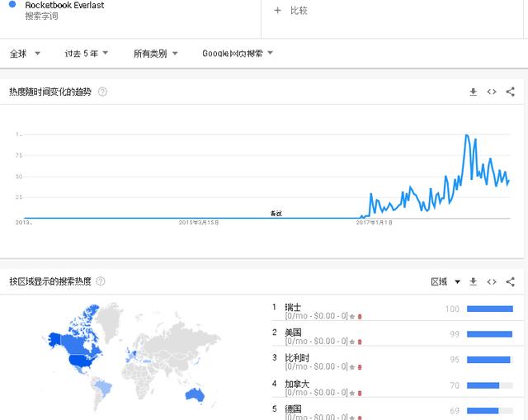This screenshot has height=420, width=528.
Task: Click the blue dot beside Rocketbook Everlast
Action: pyautogui.click(x=12, y=4)
